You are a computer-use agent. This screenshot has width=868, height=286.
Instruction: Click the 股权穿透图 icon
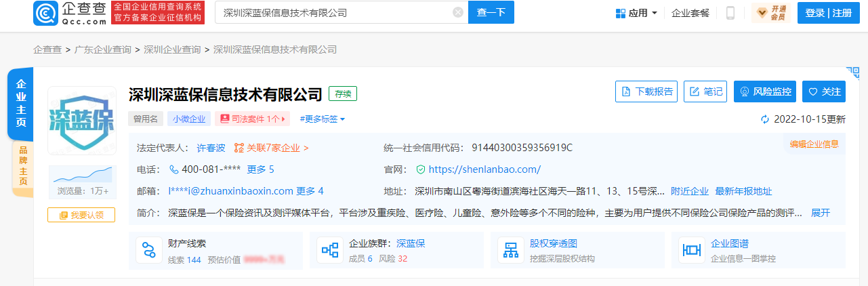point(511,250)
